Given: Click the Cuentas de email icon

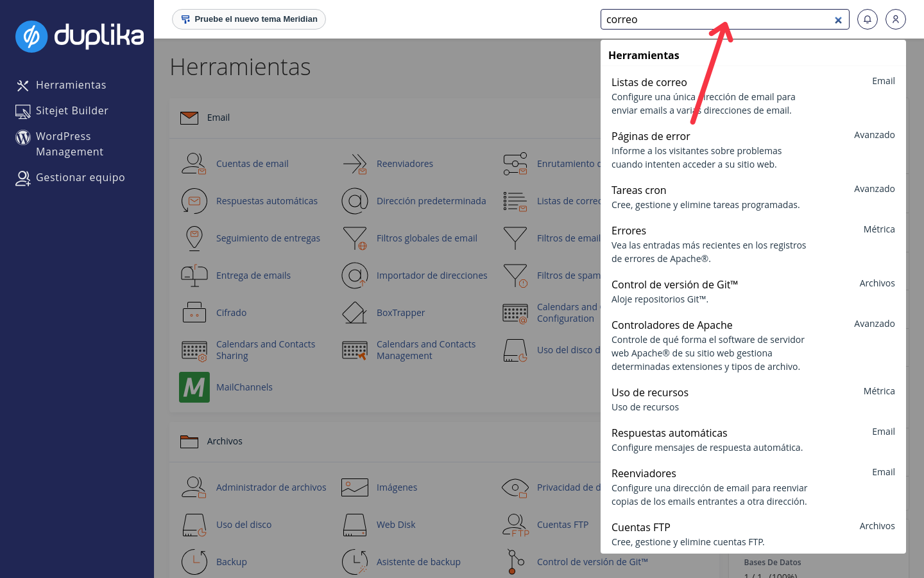Looking at the screenshot, I should [194, 164].
